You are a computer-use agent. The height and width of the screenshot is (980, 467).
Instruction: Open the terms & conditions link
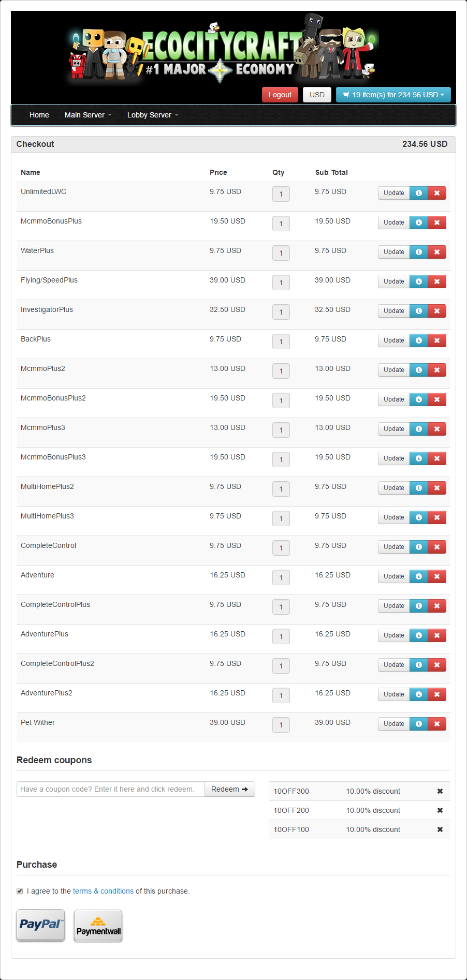[103, 891]
